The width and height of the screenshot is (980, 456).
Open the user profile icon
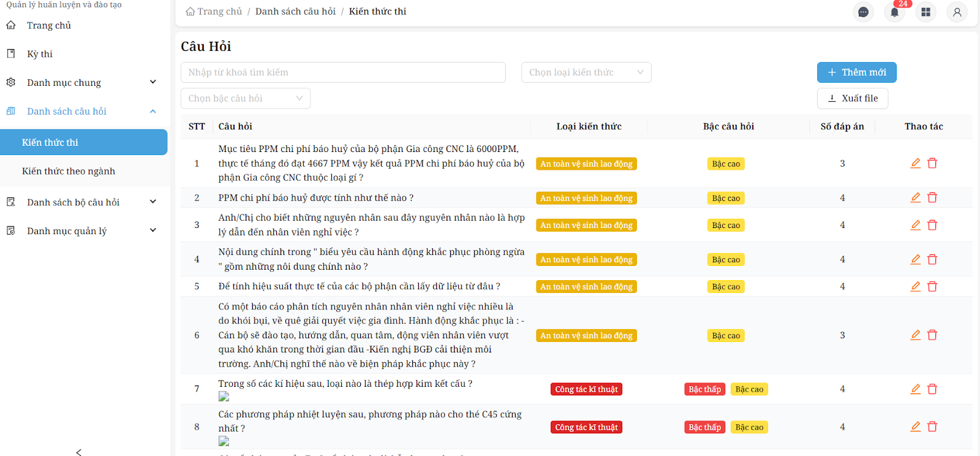tap(957, 12)
